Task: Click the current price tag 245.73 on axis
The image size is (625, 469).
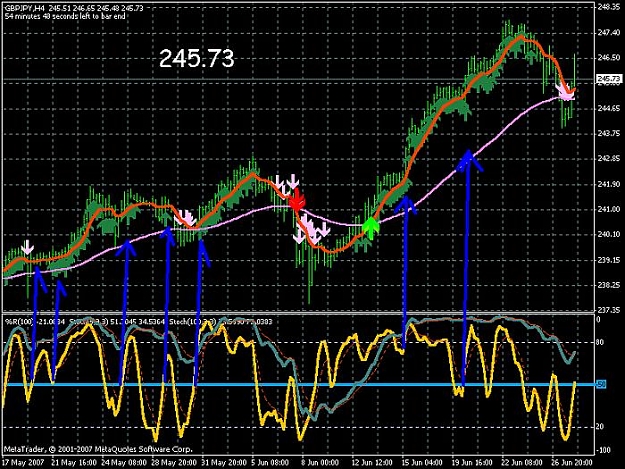Action: tap(609, 78)
